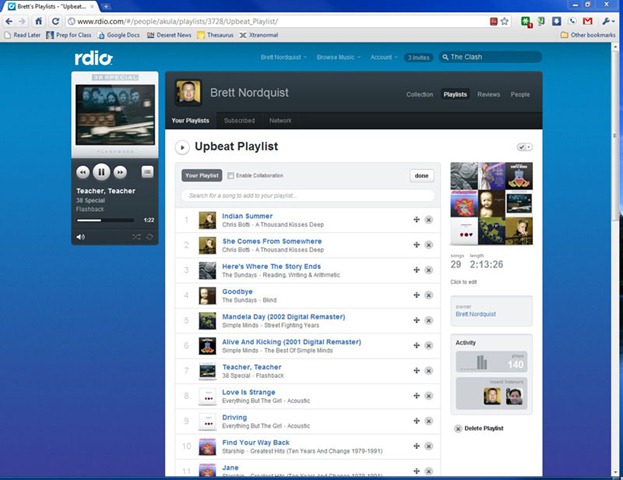
Task: Open the play queue list icon
Action: pyautogui.click(x=147, y=172)
